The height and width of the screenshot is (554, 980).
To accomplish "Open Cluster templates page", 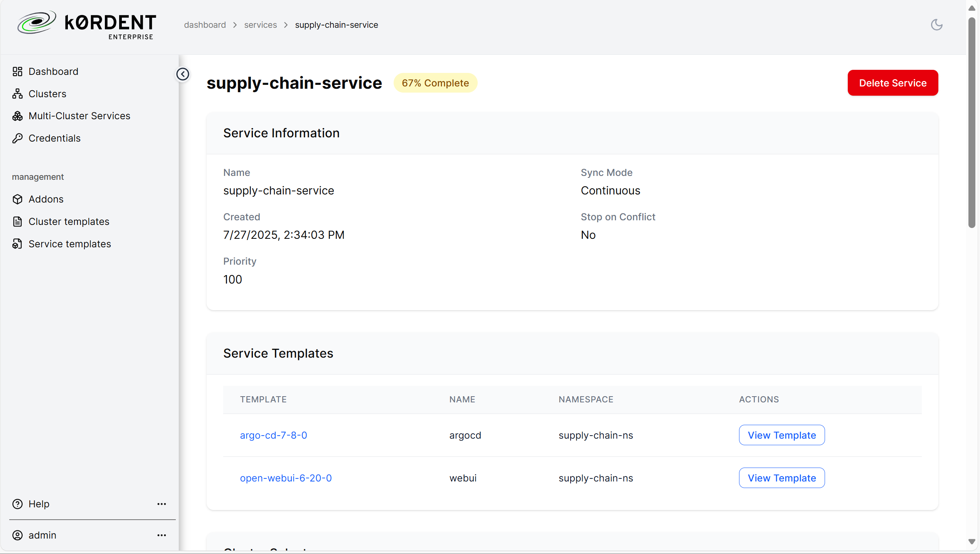I will coord(69,221).
